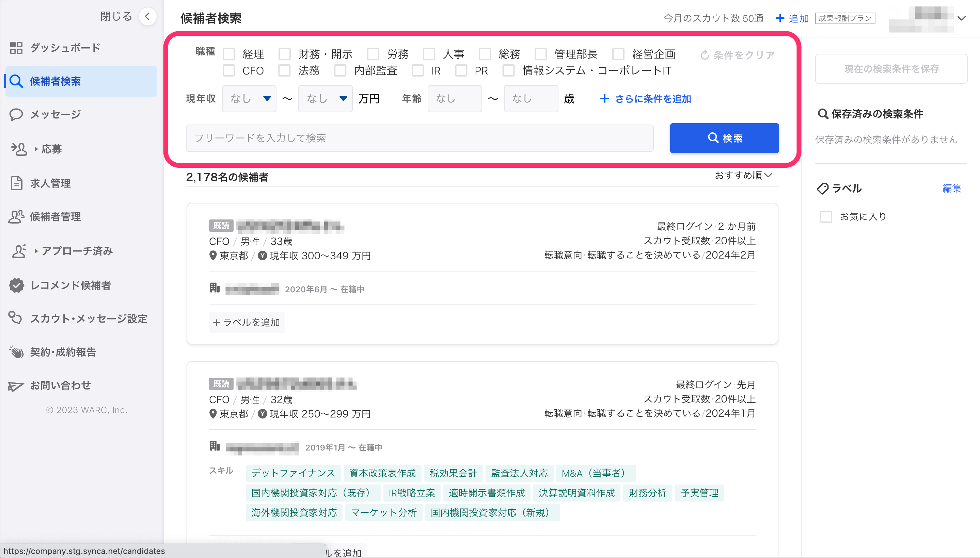Click 現在の検索条件を保存 button
This screenshot has width=980, height=558.
click(x=891, y=69)
